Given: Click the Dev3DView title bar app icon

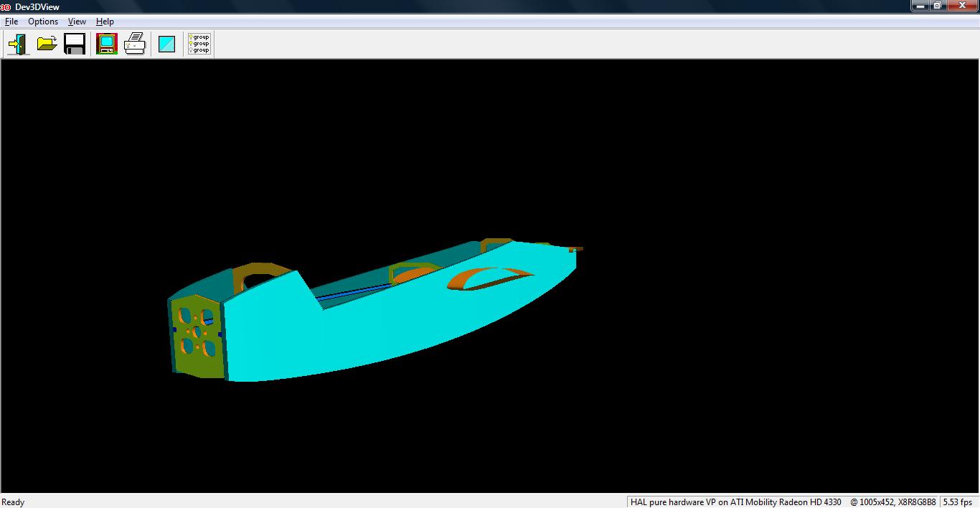Looking at the screenshot, I should click(x=6, y=6).
